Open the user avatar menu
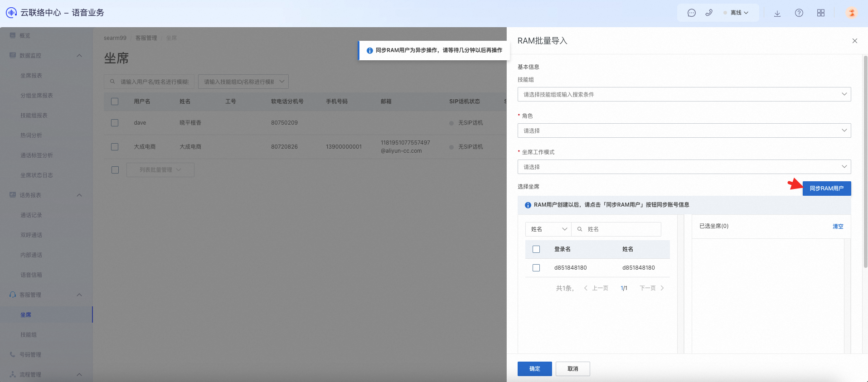The height and width of the screenshot is (382, 868). [852, 13]
